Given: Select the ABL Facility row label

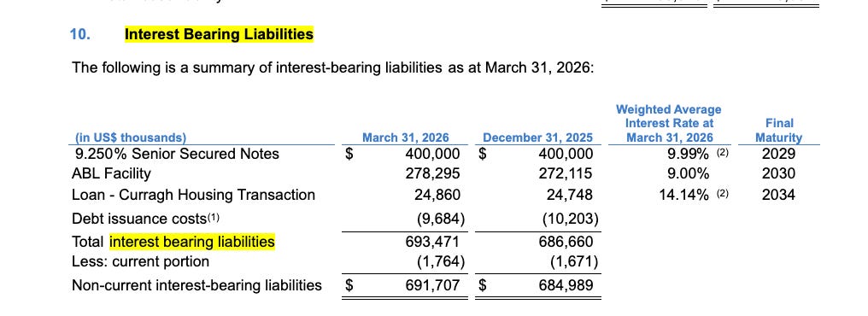Looking at the screenshot, I should (111, 173).
